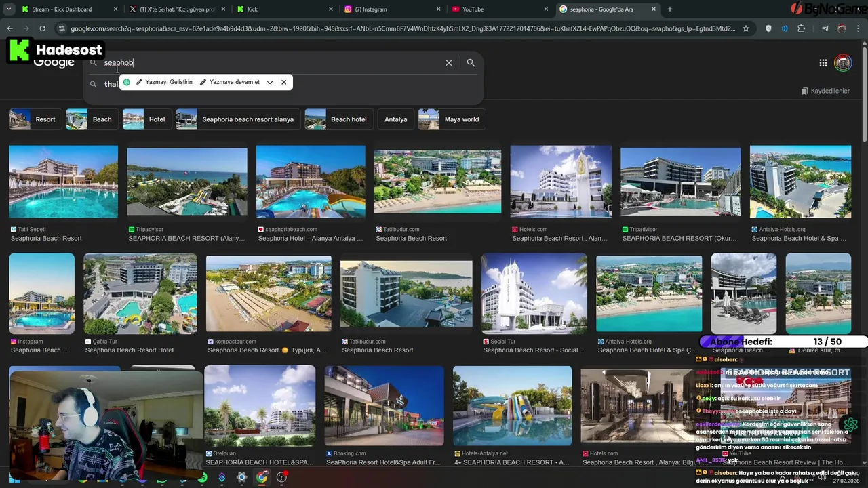Image resolution: width=868 pixels, height=488 pixels.
Task: Open the Hotels-Antalya.net water slide image
Action: [x=512, y=405]
